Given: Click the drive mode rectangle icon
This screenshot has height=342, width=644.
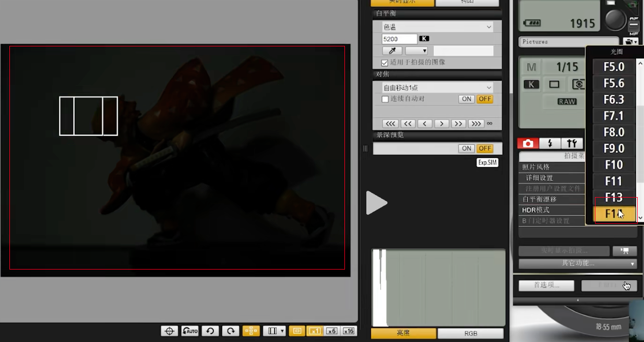Looking at the screenshot, I should (554, 84).
